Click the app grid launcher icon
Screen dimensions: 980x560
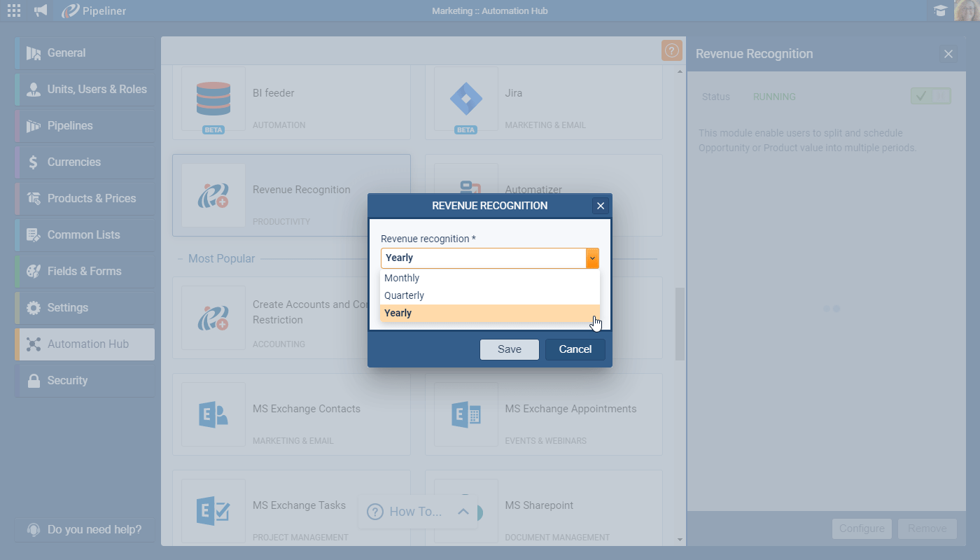[x=14, y=10]
